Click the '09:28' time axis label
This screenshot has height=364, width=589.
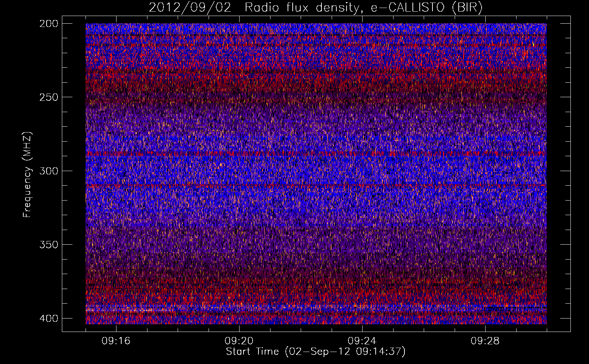click(x=485, y=341)
